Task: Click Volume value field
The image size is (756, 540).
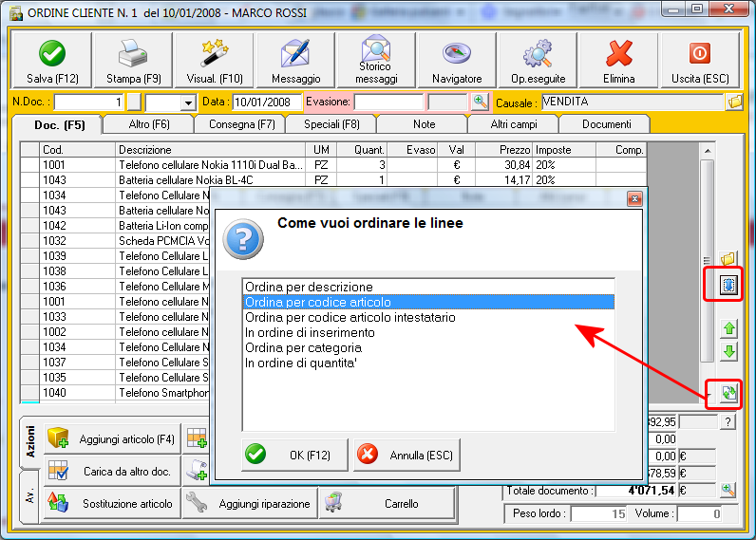Action: coord(700,513)
